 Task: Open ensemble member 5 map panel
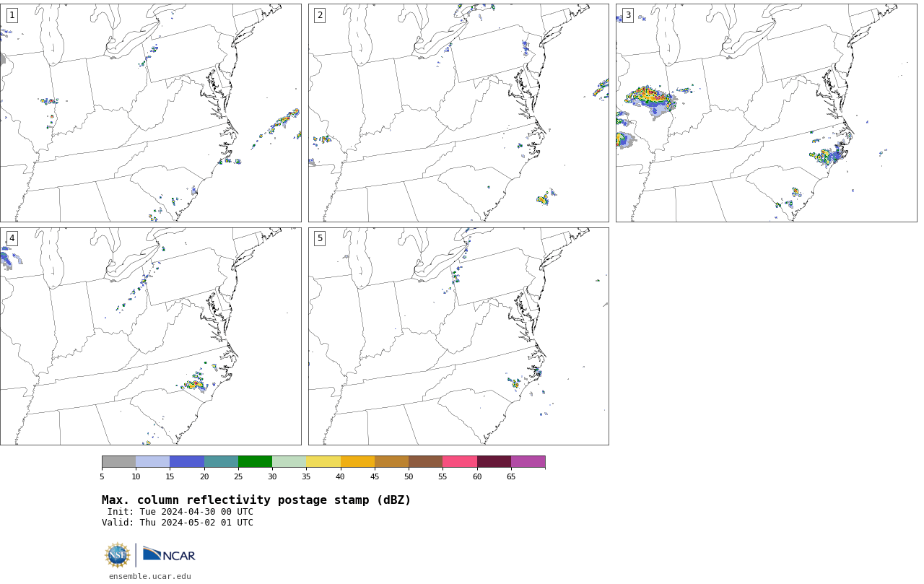point(458,336)
